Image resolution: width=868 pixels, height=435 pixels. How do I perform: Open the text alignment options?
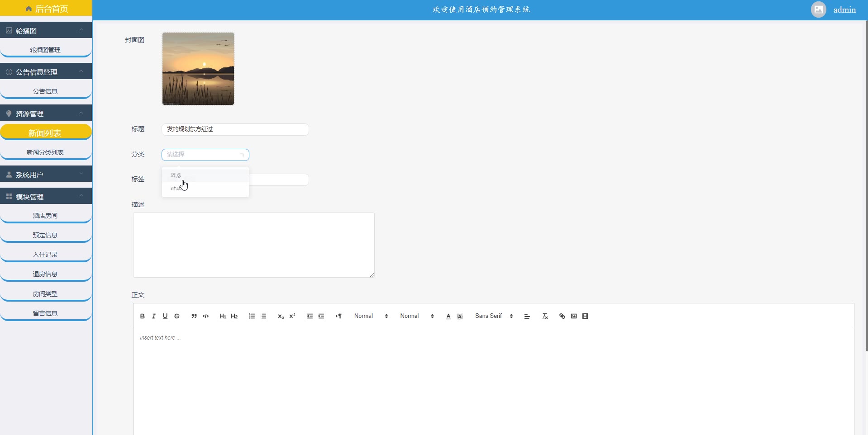click(527, 316)
